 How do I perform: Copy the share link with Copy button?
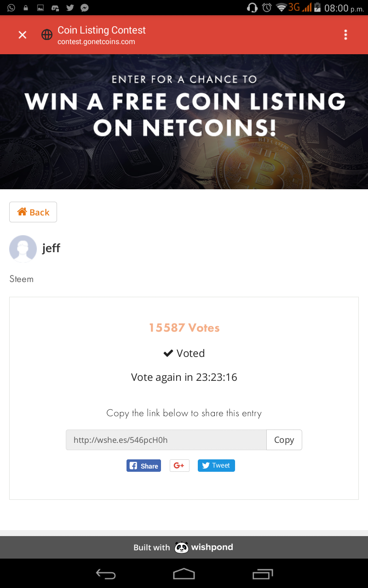284,440
